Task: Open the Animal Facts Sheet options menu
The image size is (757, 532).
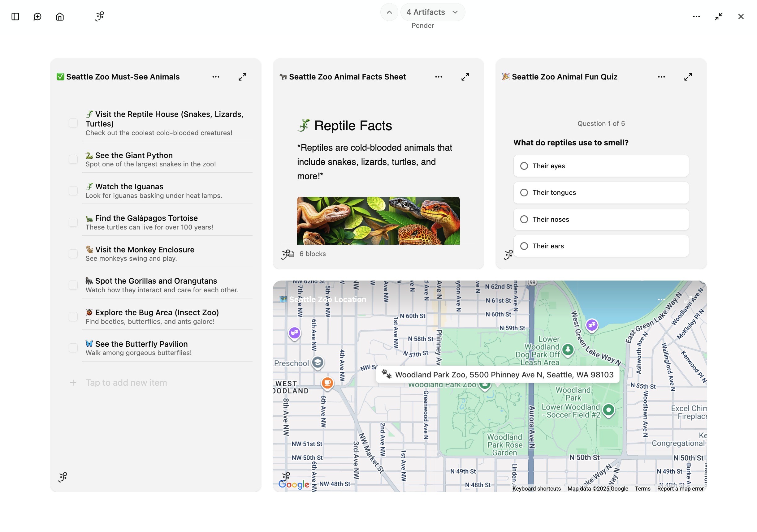Action: [439, 77]
